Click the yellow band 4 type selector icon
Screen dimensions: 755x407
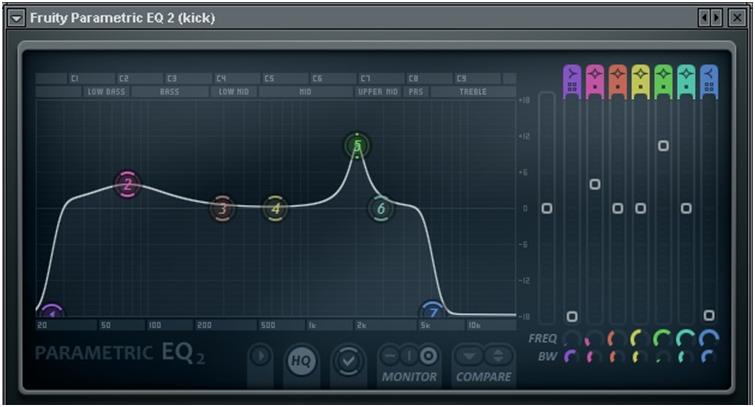640,80
